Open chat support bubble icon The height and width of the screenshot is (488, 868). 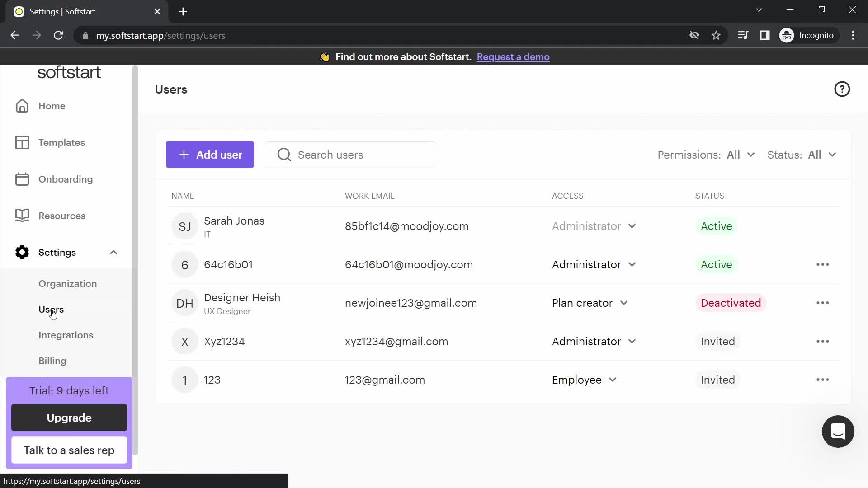839,432
